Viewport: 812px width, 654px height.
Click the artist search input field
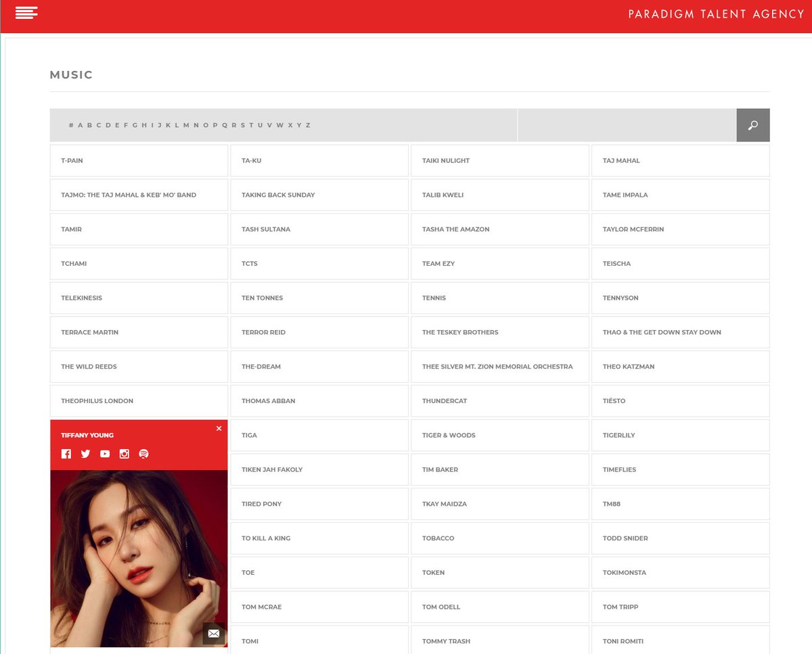point(627,125)
